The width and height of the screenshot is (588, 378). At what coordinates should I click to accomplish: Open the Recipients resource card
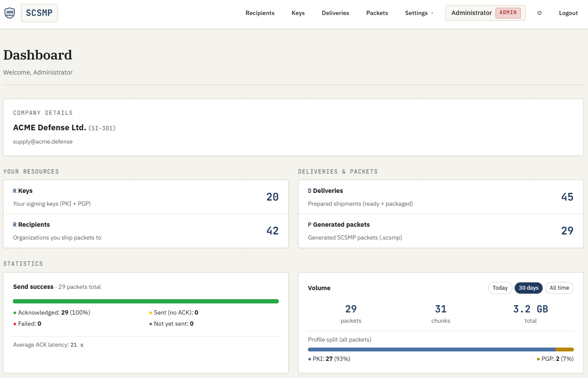click(146, 231)
